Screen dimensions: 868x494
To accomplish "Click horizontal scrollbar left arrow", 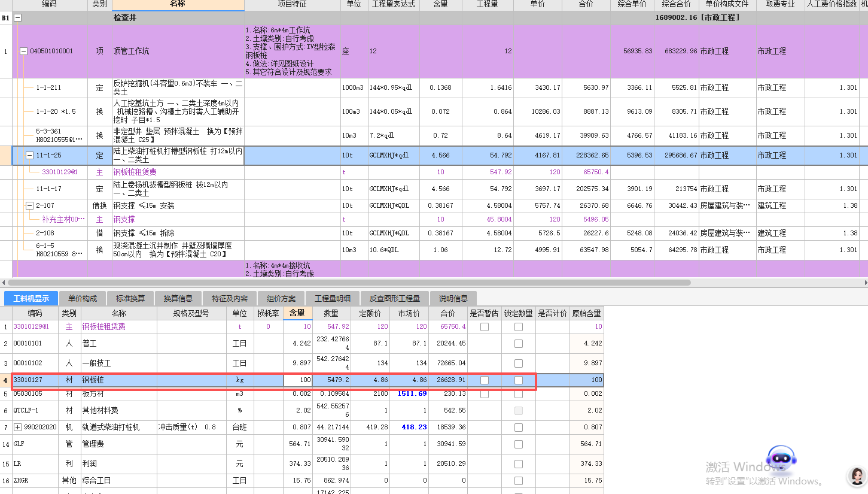I will (4, 282).
